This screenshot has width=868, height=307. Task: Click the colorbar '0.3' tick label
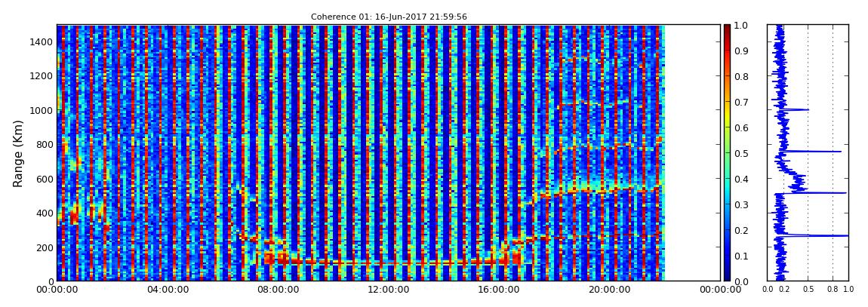(x=740, y=204)
